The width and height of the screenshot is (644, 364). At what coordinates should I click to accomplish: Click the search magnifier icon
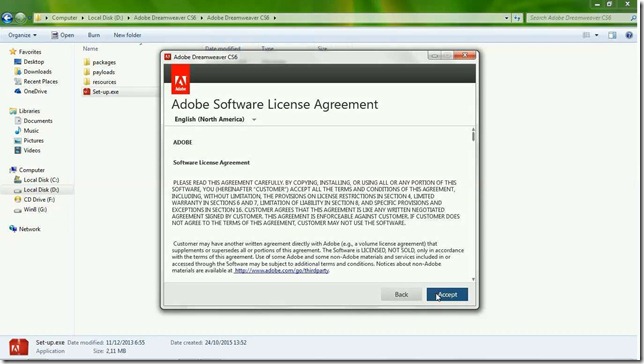[x=633, y=18]
